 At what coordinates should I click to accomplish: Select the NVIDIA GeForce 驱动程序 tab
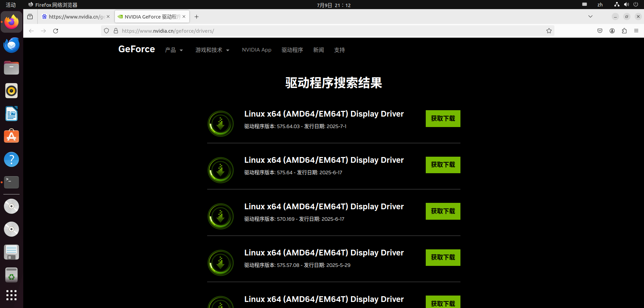tap(152, 17)
